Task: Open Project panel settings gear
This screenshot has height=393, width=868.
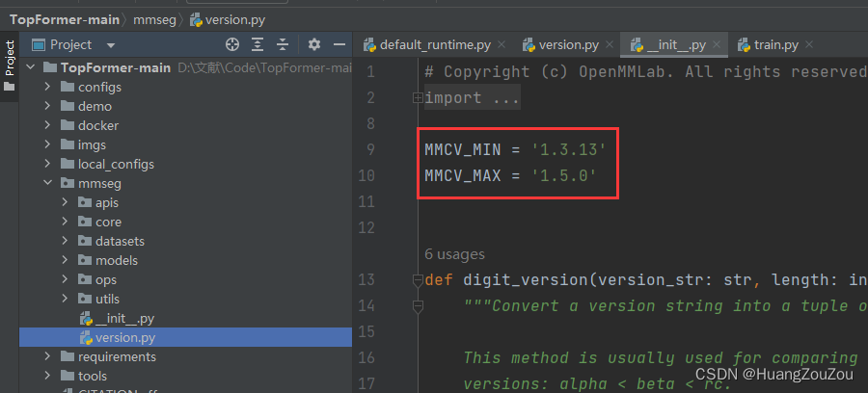Action: coord(313,44)
